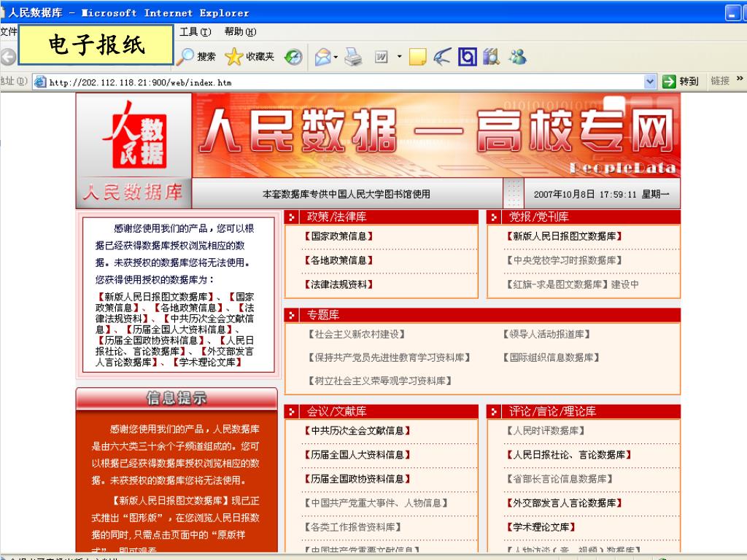Screen dimensions: 747x560
Task: Expand the address bar URL dropdown
Action: coord(650,82)
